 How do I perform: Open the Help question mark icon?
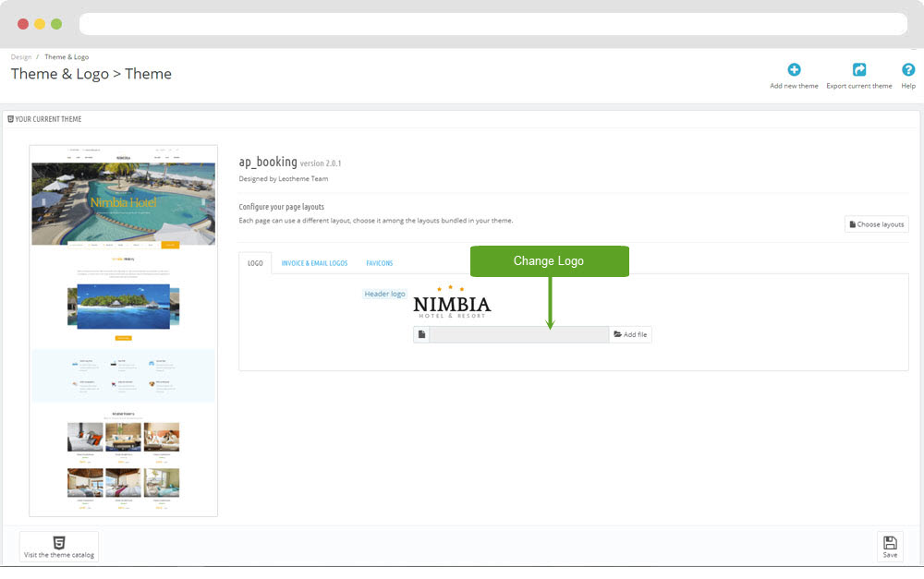[x=908, y=69]
